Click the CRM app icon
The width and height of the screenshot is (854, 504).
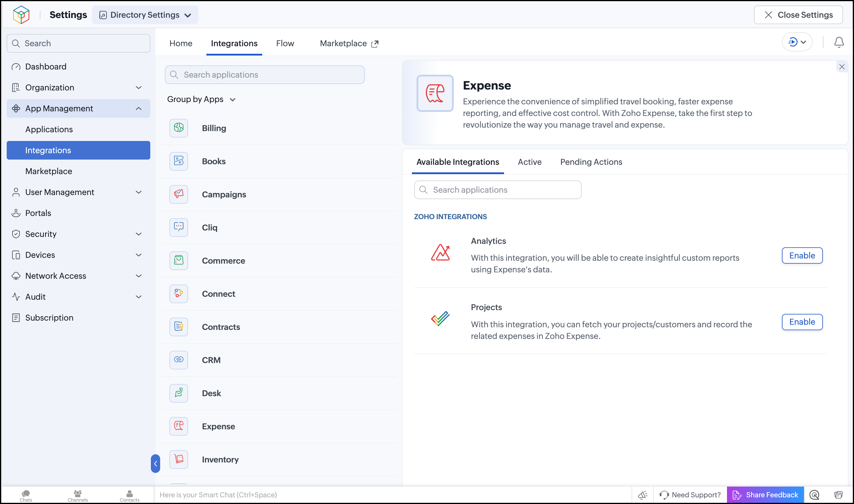click(x=178, y=360)
